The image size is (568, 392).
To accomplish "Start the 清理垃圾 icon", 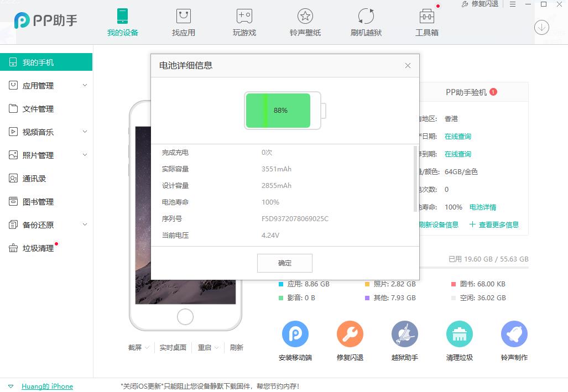I will coord(460,334).
